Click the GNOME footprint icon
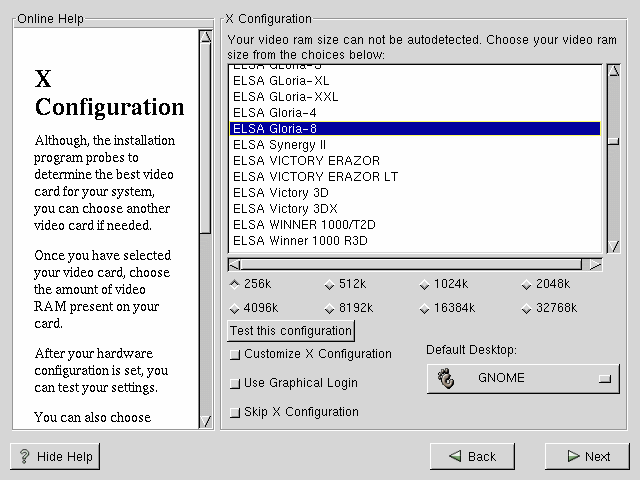The width and height of the screenshot is (640, 480). pyautogui.click(x=447, y=379)
